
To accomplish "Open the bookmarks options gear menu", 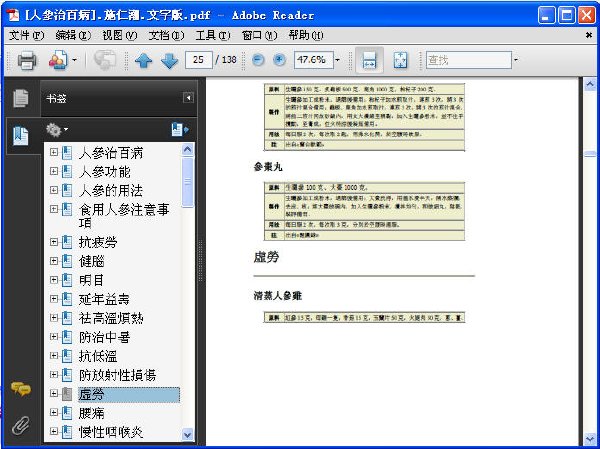I will [57, 130].
